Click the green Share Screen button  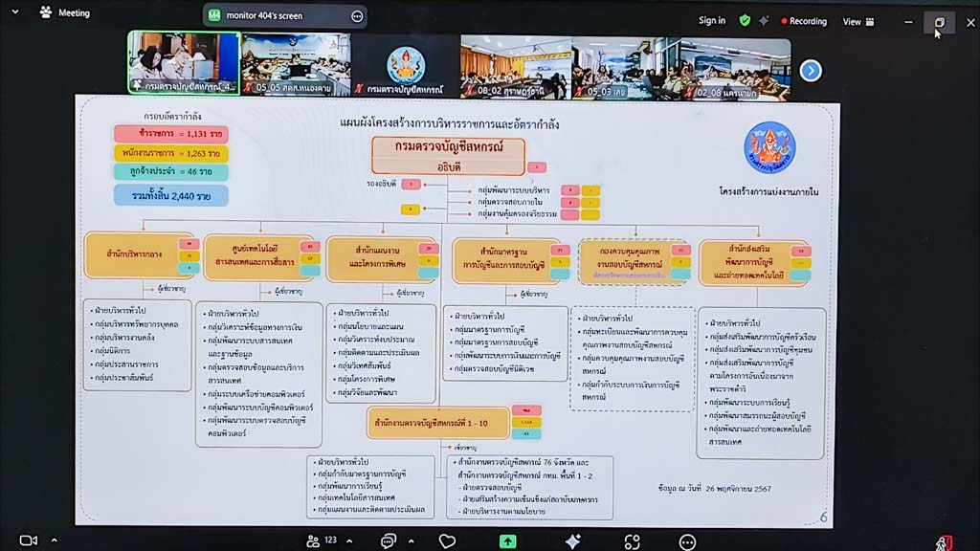(x=507, y=541)
